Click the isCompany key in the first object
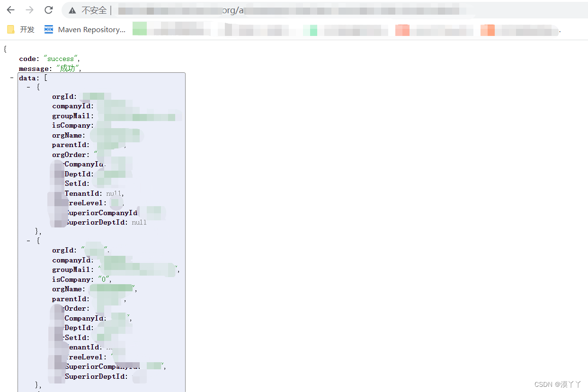This screenshot has width=588, height=392. coord(73,125)
